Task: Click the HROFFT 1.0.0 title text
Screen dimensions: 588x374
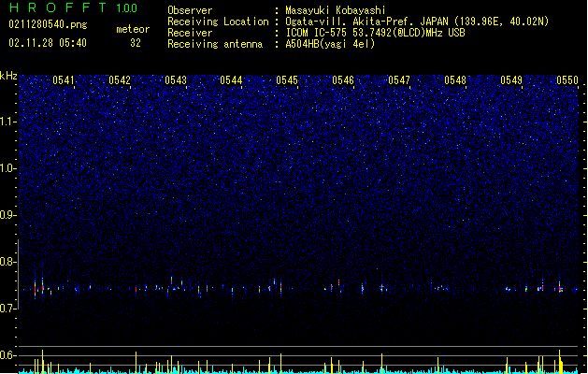Action: (x=74, y=7)
